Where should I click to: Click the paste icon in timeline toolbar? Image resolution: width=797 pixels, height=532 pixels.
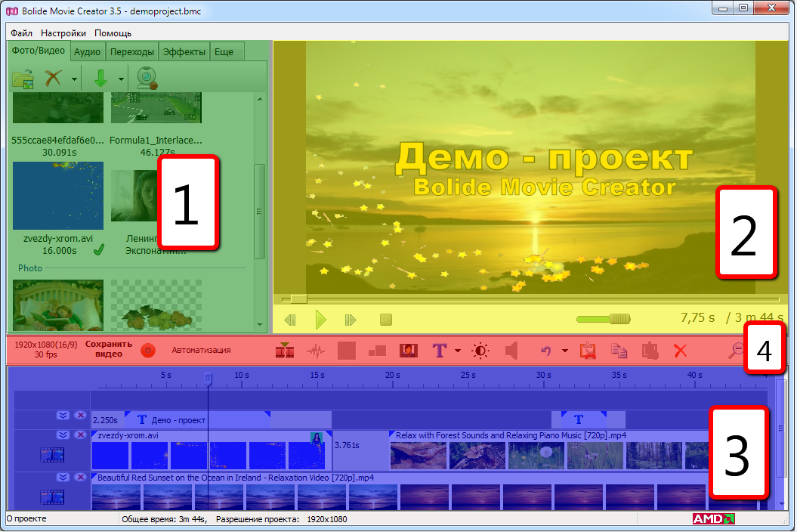[650, 351]
